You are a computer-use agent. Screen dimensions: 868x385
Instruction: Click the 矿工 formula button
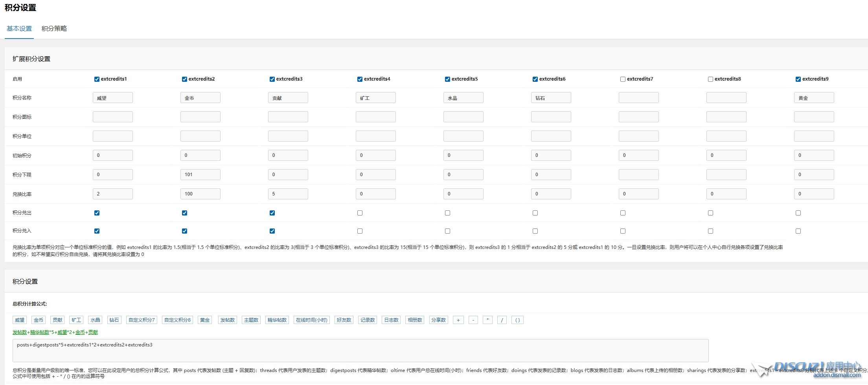(76, 320)
